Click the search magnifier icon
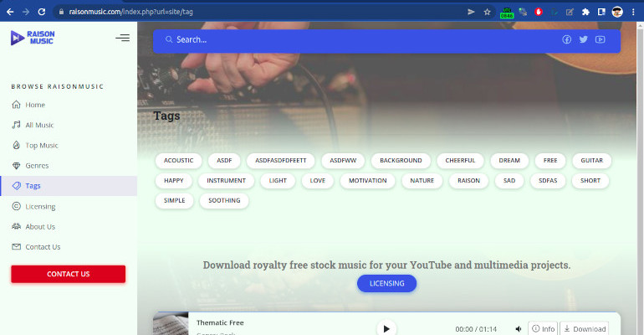This screenshot has width=644, height=335. click(169, 39)
